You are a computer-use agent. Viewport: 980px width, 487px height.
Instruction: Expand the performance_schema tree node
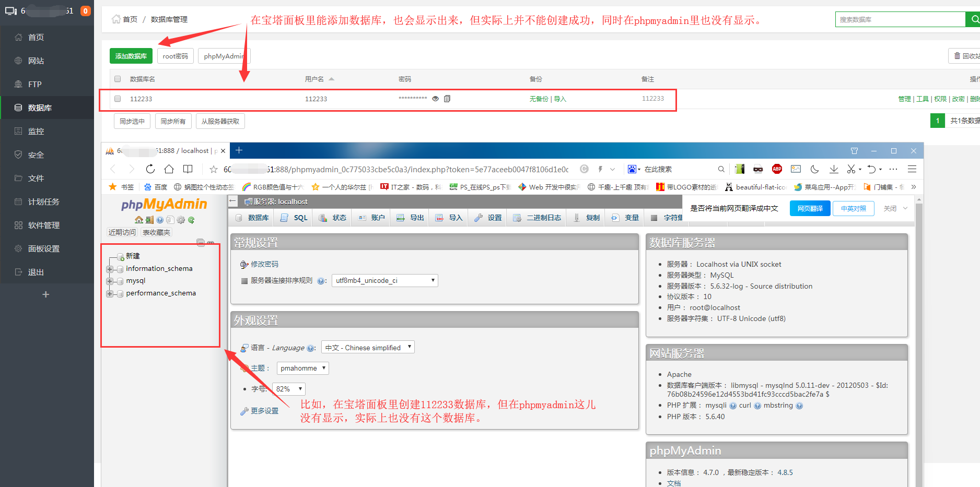pyautogui.click(x=110, y=293)
